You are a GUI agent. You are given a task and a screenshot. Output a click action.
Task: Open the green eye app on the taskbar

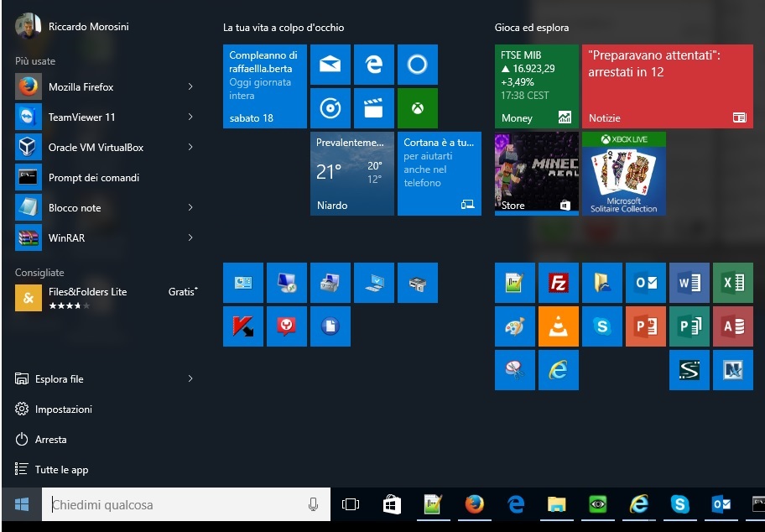point(597,504)
